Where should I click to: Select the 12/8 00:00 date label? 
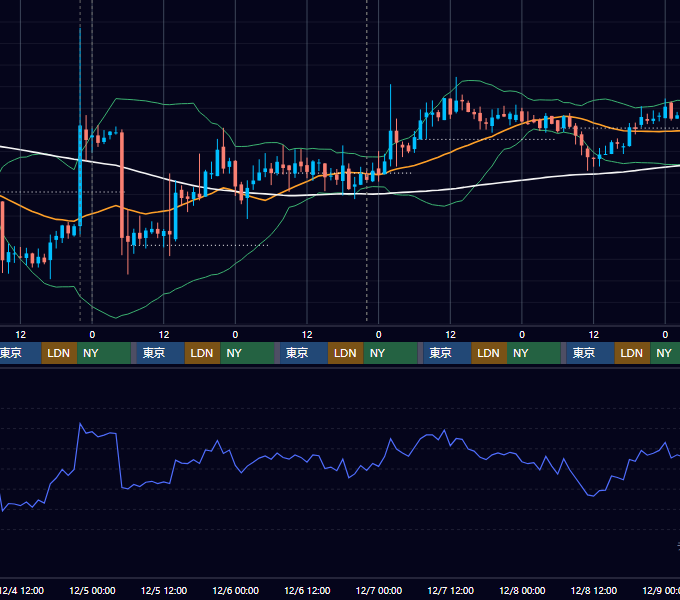point(522,590)
